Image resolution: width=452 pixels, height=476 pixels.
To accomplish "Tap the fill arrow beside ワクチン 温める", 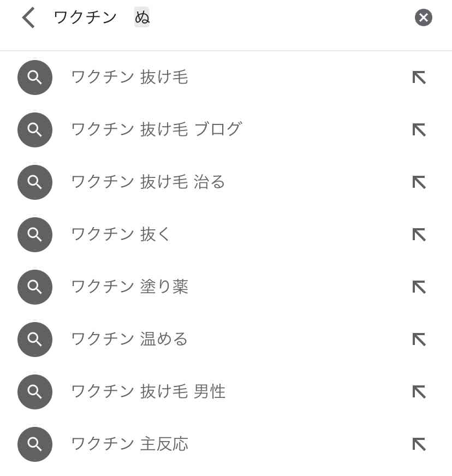I will point(419,340).
